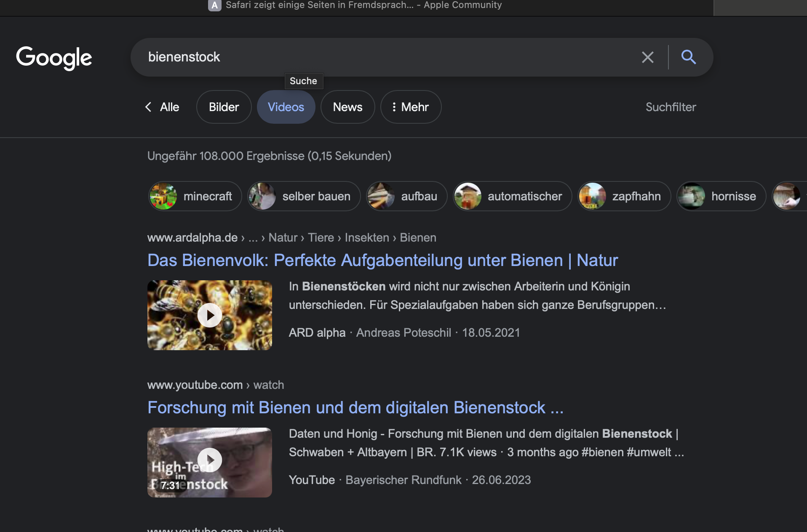Filter results by selber bauen

click(x=304, y=196)
